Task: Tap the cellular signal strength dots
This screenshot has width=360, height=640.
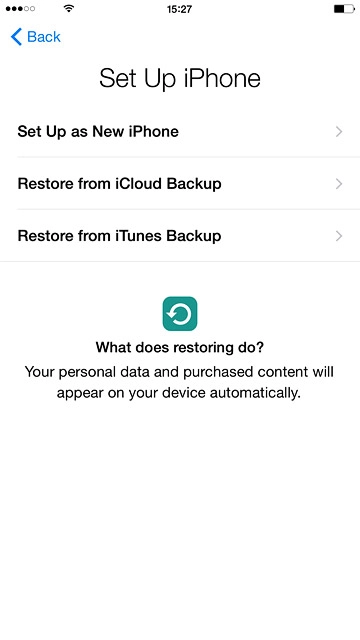Action: 20,9
